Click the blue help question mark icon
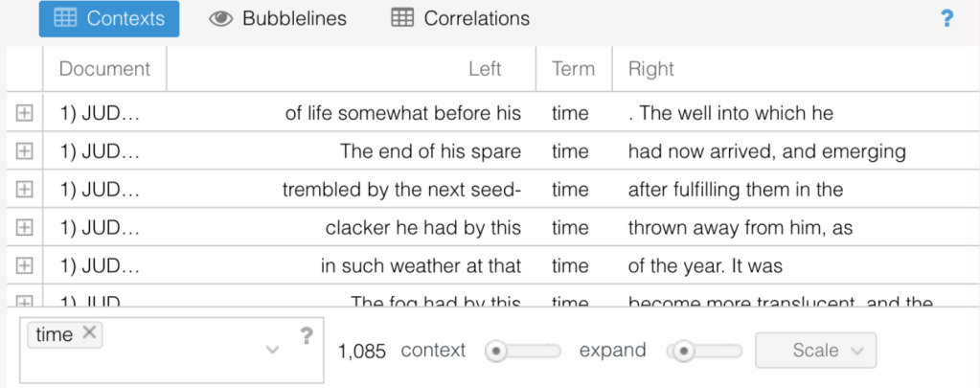The height and width of the screenshot is (388, 980). [x=947, y=18]
